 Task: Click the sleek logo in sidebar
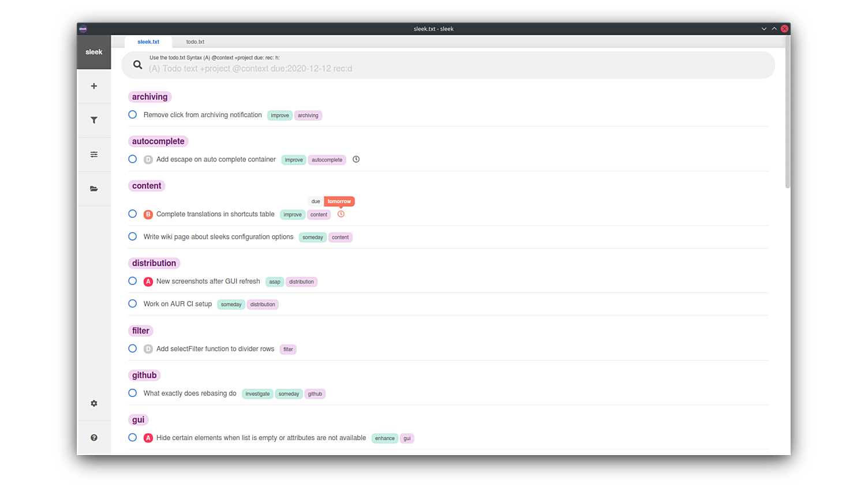pyautogui.click(x=93, y=52)
